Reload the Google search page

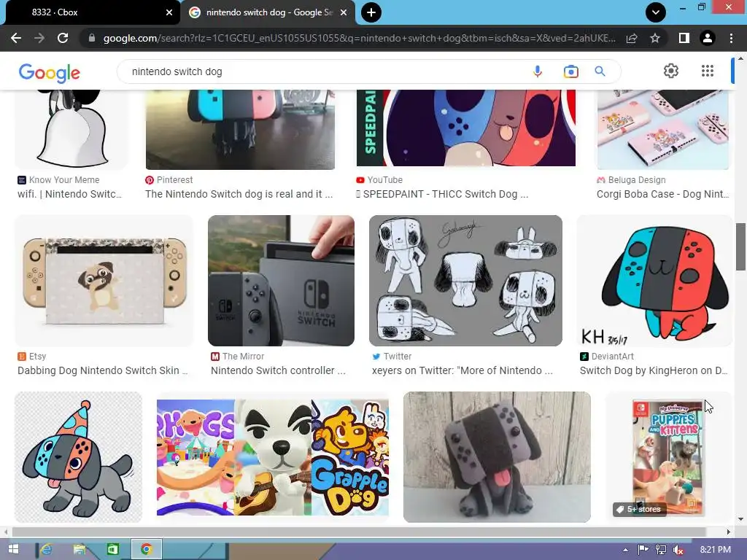tap(63, 38)
